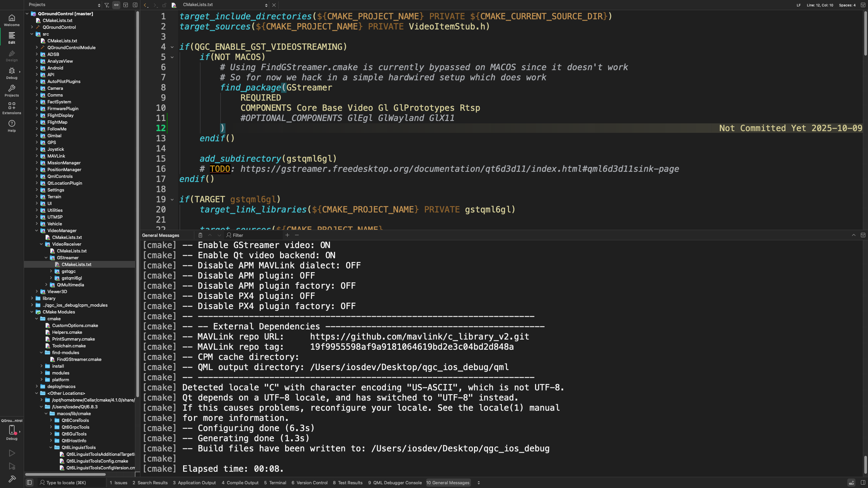This screenshot has width=868, height=488.
Task: Click the filter tree funnel icon
Action: 107,5
